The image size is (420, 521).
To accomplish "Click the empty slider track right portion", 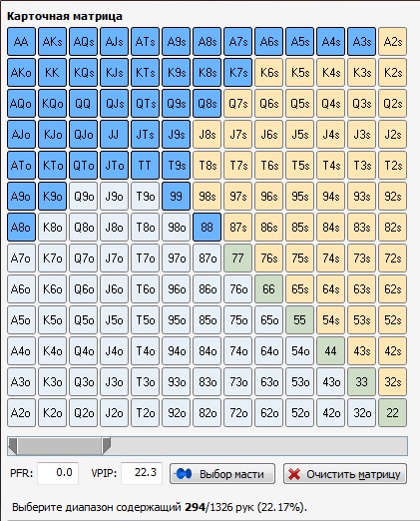I will click(x=259, y=446).
